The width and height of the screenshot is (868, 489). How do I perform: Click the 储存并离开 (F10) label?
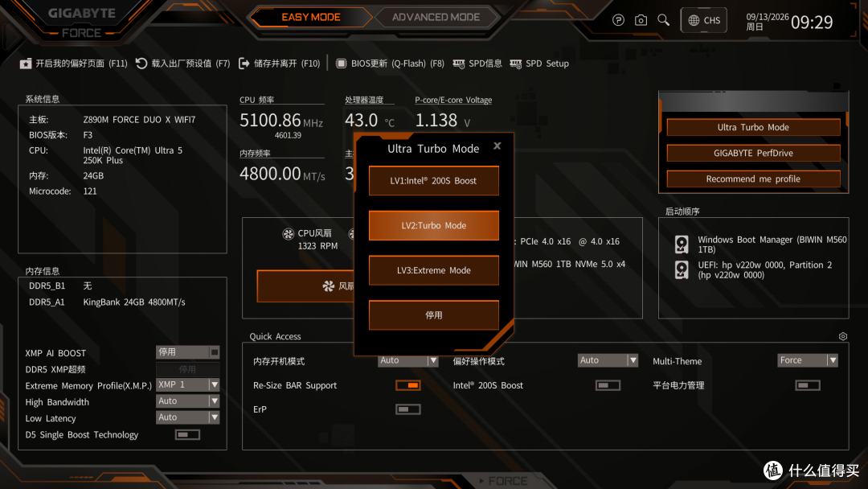pyautogui.click(x=287, y=64)
